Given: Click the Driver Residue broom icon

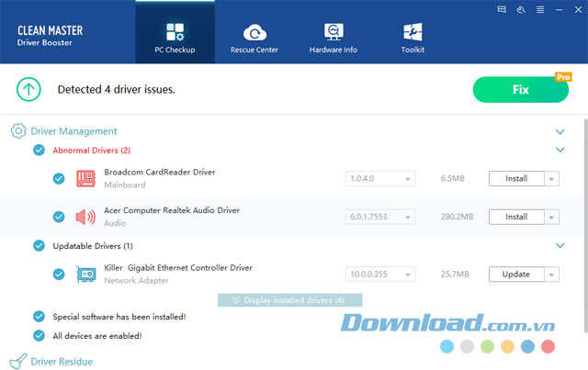Looking at the screenshot, I should tap(17, 361).
